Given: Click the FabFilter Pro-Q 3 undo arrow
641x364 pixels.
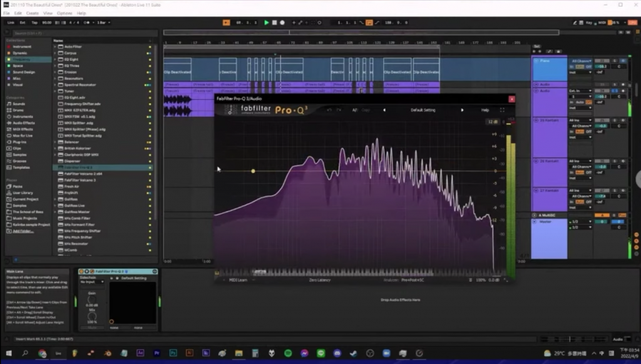Looking at the screenshot, I should click(x=329, y=110).
